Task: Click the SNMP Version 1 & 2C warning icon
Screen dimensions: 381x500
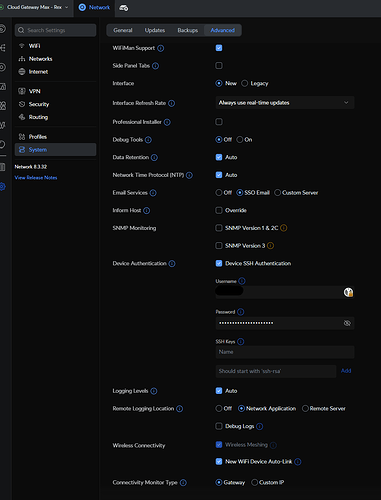Action: click(x=283, y=228)
